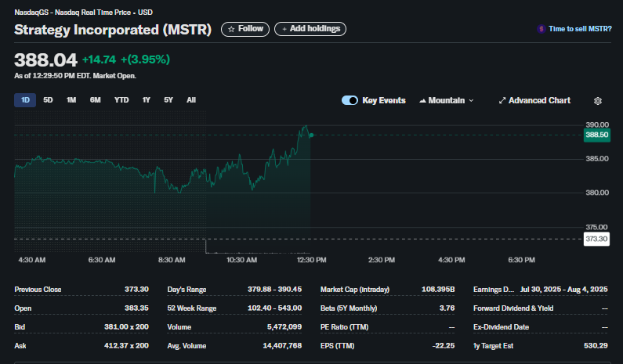The image size is (623, 364).
Task: Click the As of 12:29:50 PM EDT timestamp
Action: click(x=75, y=76)
